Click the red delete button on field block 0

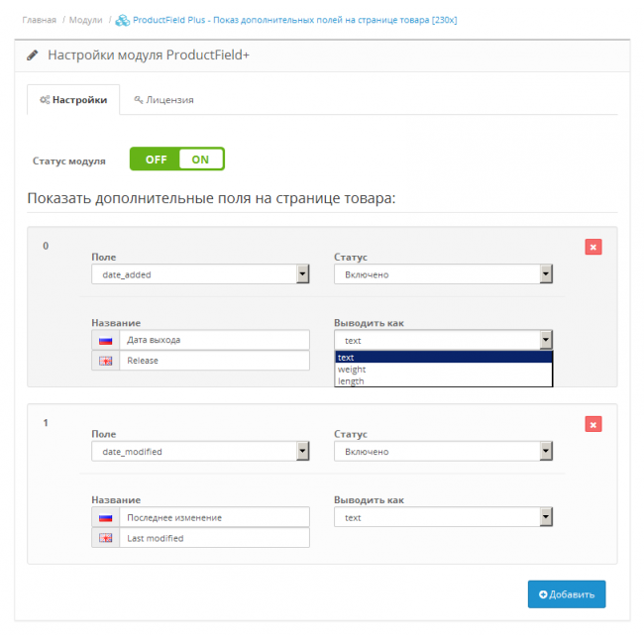pos(592,247)
